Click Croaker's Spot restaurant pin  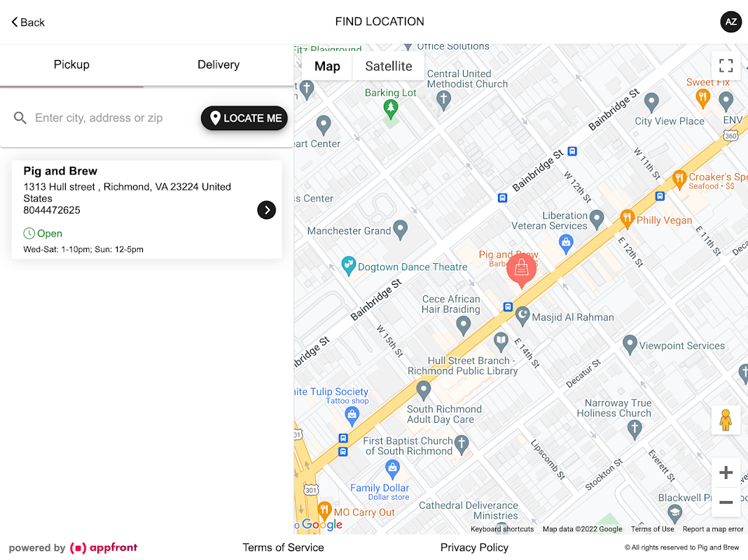[x=679, y=180]
